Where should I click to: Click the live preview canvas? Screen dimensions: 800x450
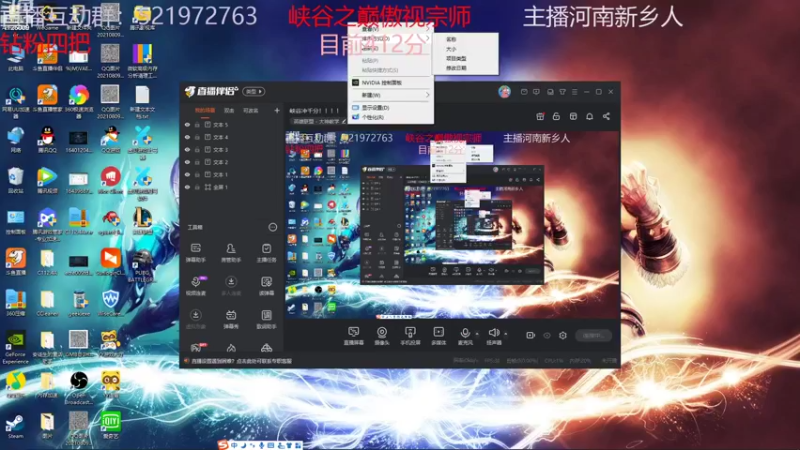click(452, 225)
